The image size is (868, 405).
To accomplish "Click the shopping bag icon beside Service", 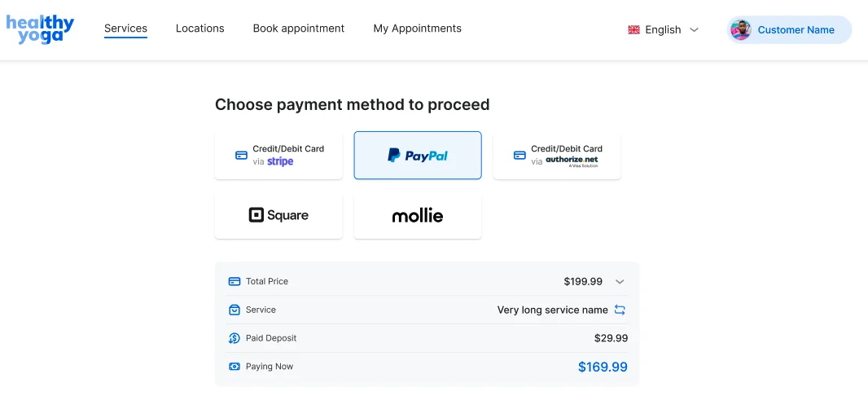I will pyautogui.click(x=235, y=310).
